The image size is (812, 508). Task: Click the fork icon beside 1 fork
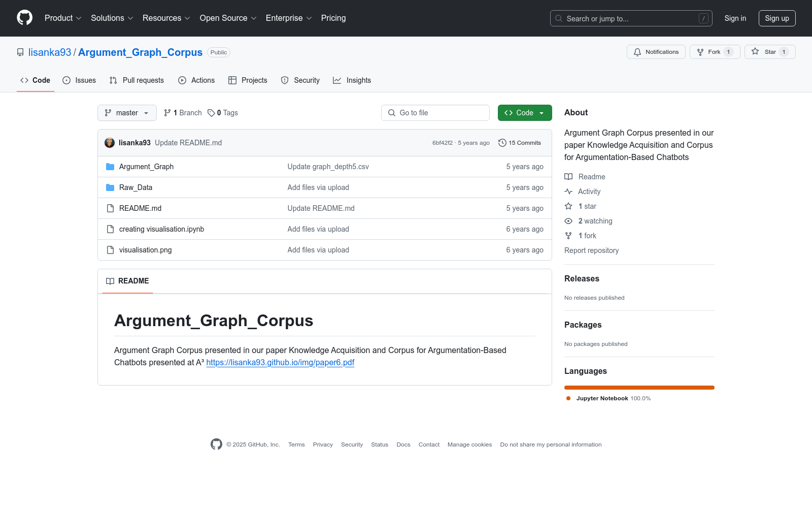[x=568, y=236]
